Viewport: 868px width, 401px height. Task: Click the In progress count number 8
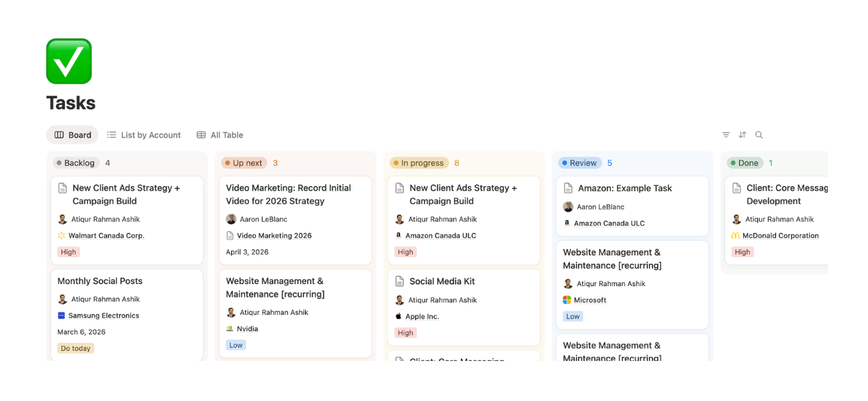457,163
